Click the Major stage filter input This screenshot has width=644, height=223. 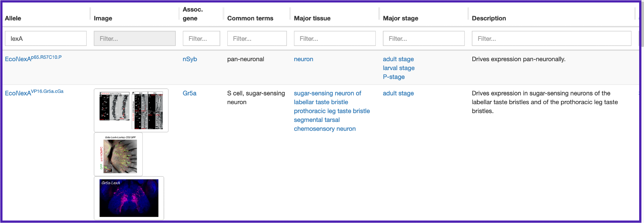[x=423, y=39]
